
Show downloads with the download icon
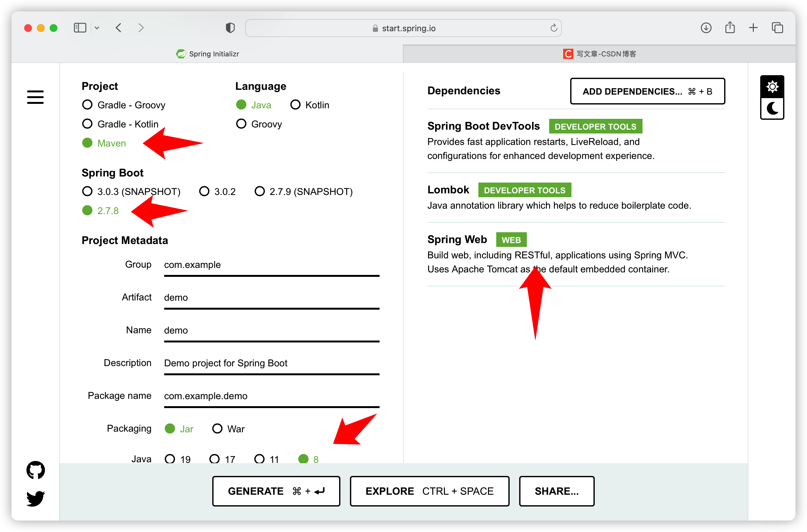coord(706,28)
